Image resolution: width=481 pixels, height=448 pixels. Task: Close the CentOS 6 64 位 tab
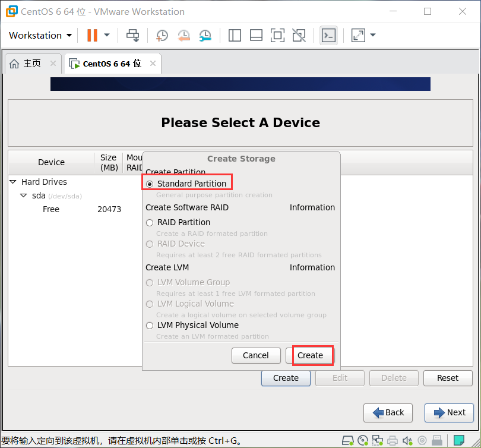coord(153,63)
